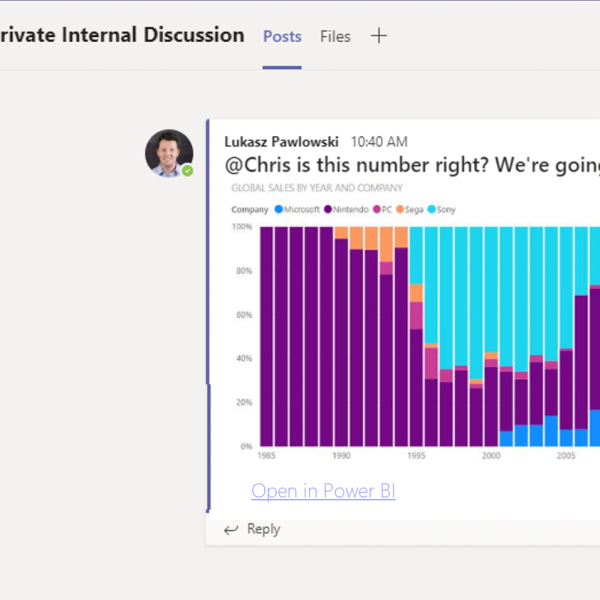Click the 100% y-axis label
Screen dimensions: 600x600
(x=242, y=227)
